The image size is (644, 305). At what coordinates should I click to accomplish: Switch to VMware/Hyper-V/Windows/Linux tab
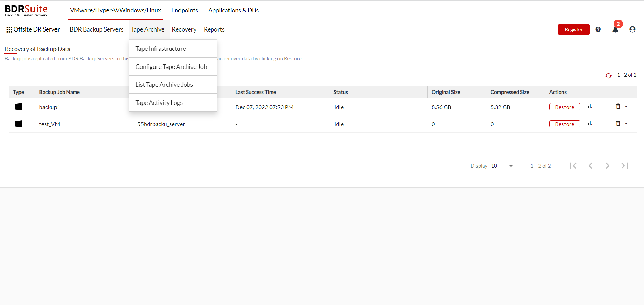(115, 10)
